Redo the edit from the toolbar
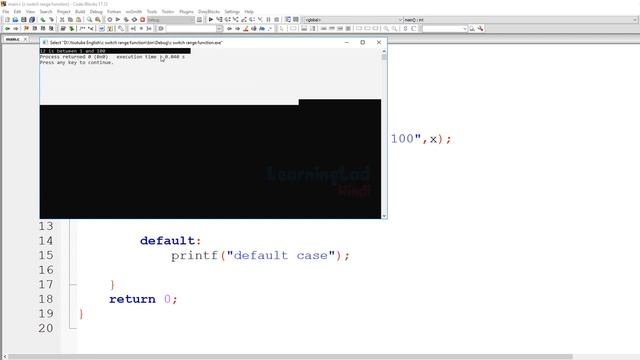Image resolution: width=640 pixels, height=360 pixels. [51, 20]
